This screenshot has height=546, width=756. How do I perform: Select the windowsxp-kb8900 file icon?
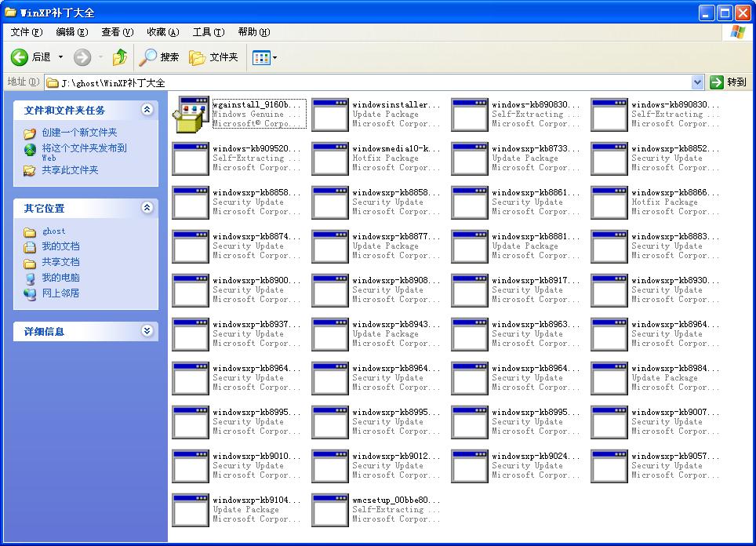[x=191, y=290]
